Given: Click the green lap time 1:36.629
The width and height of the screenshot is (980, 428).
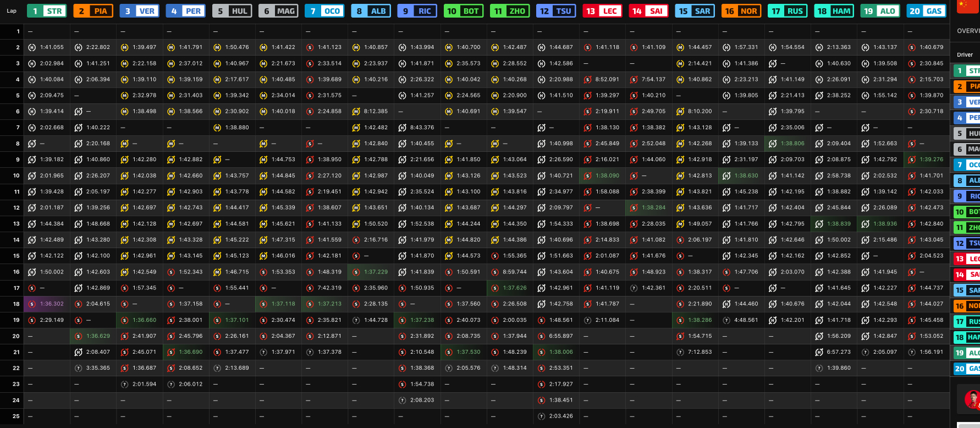Looking at the screenshot, I should (x=98, y=336).
